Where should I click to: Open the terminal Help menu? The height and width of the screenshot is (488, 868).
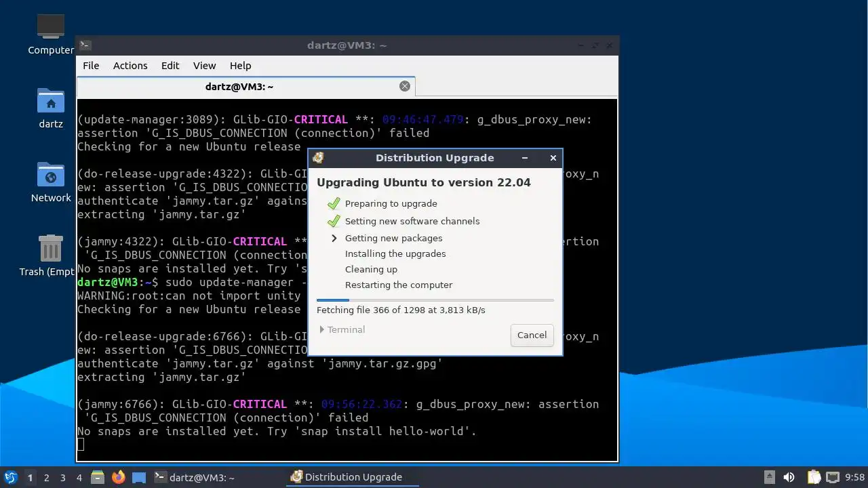click(x=240, y=66)
